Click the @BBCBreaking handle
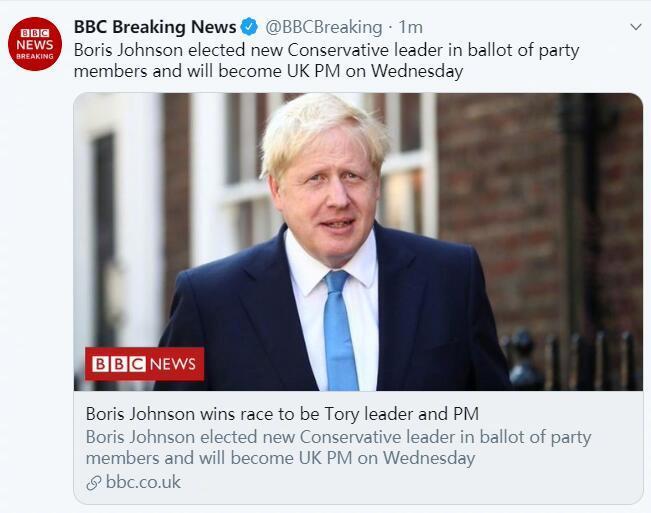Screen dimensions: 651x513 click(323, 26)
